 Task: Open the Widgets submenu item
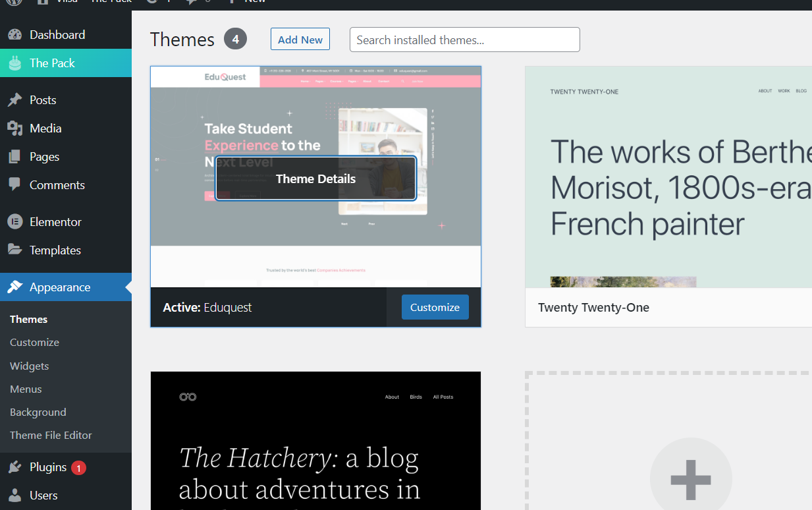tap(30, 366)
